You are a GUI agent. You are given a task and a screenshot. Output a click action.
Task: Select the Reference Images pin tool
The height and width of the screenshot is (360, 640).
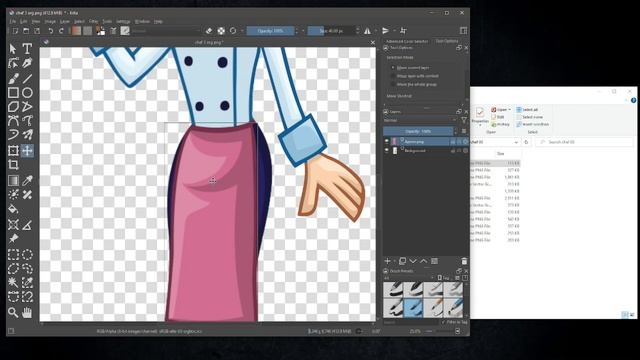[13, 238]
